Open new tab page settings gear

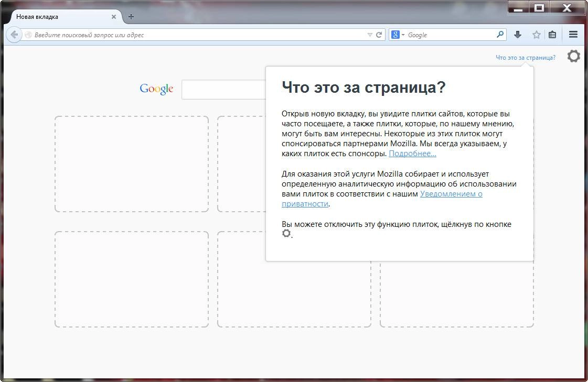(573, 56)
